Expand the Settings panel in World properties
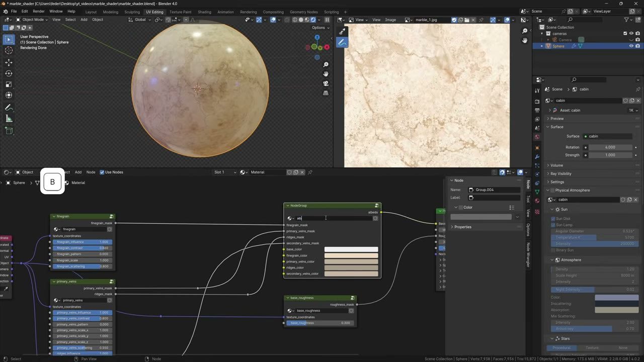 click(557, 182)
